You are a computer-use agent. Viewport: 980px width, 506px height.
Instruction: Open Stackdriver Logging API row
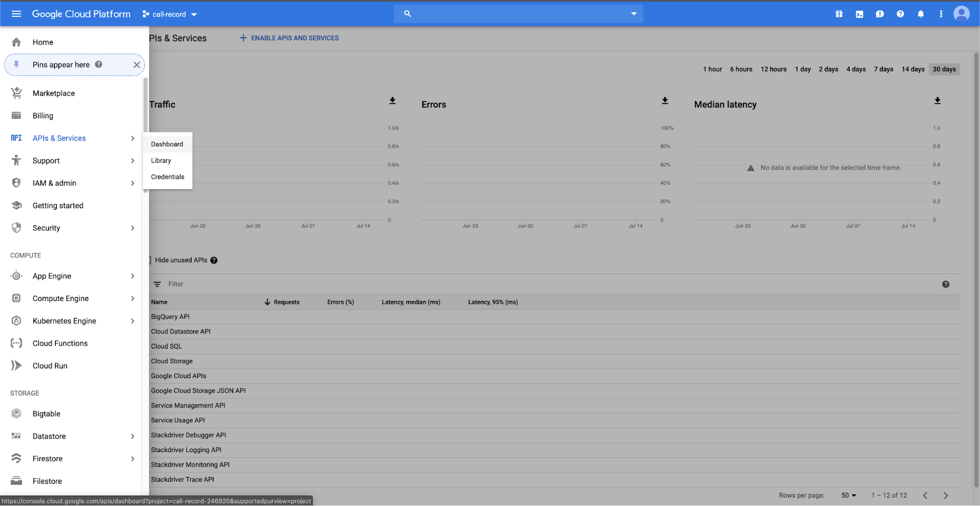tap(554, 450)
